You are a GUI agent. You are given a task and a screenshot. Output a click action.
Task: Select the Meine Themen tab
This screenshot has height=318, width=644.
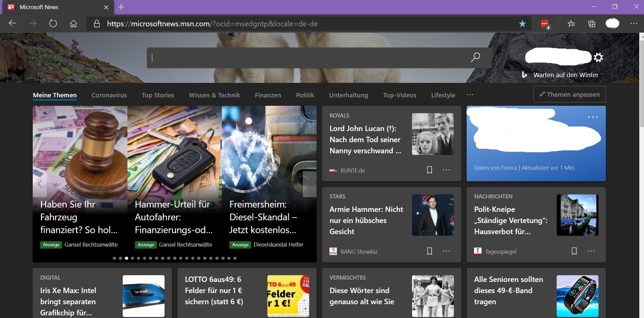[x=55, y=95]
